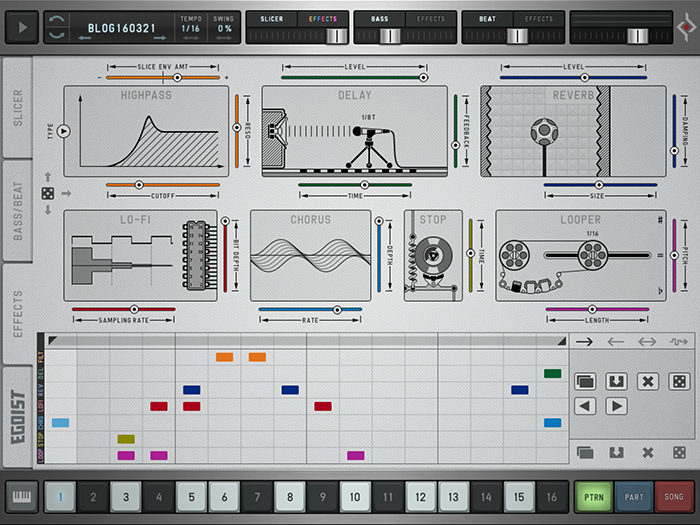This screenshot has height=525, width=700.
Task: Toggle the EFFECTS button next to BEAT
Action: click(538, 19)
